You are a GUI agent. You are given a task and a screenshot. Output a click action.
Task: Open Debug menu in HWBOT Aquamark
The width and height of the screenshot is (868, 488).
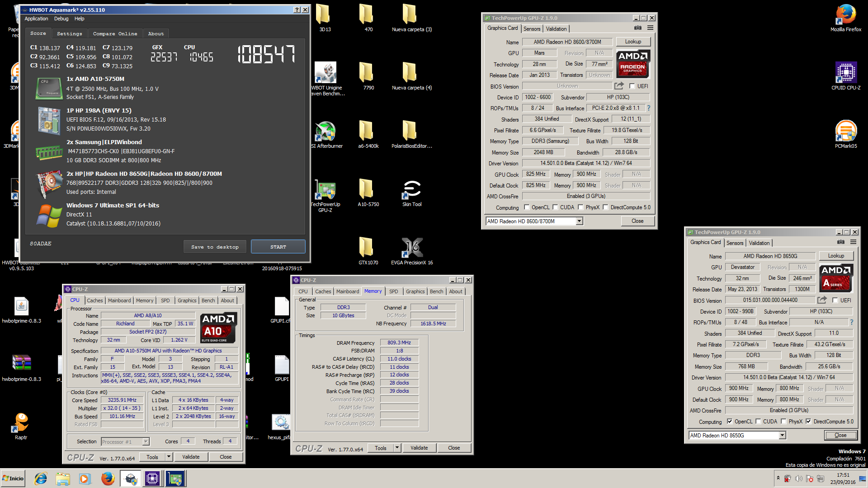[61, 19]
